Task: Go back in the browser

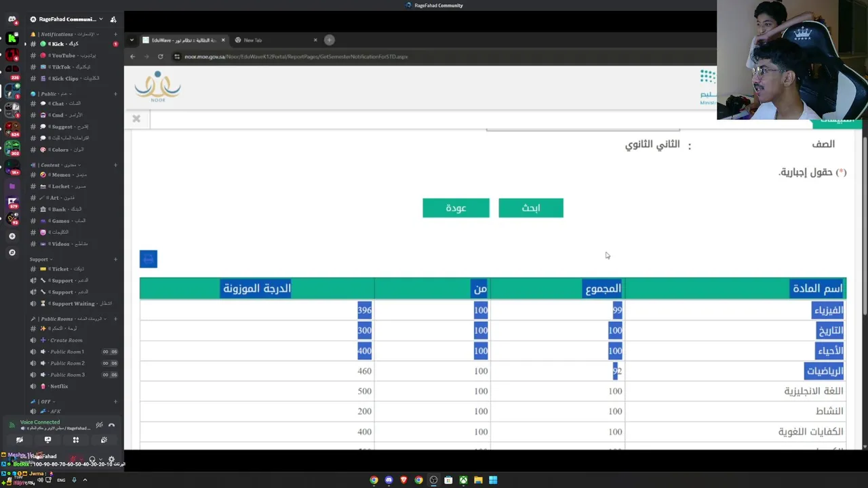Action: coord(133,56)
